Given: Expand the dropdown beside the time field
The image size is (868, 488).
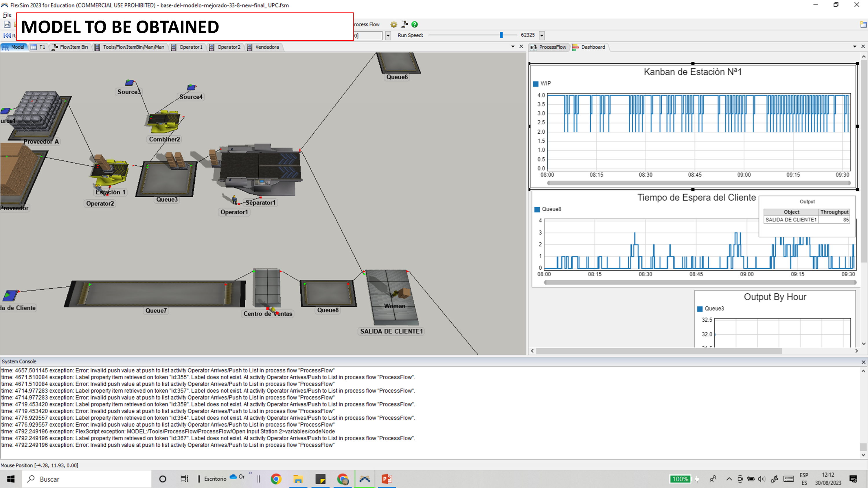Looking at the screenshot, I should [x=388, y=35].
